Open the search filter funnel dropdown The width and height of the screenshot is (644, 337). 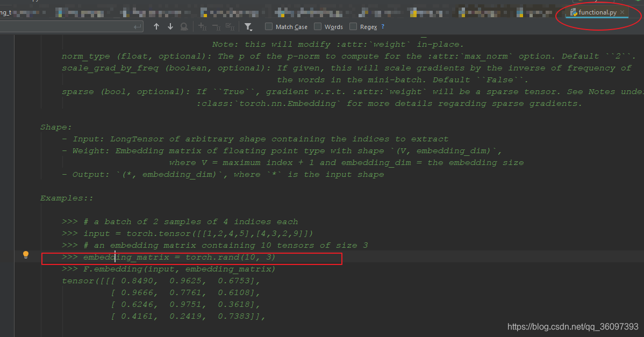248,27
